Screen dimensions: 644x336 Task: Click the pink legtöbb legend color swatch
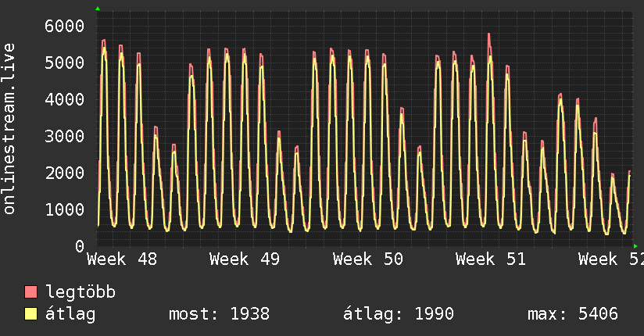click(30, 291)
